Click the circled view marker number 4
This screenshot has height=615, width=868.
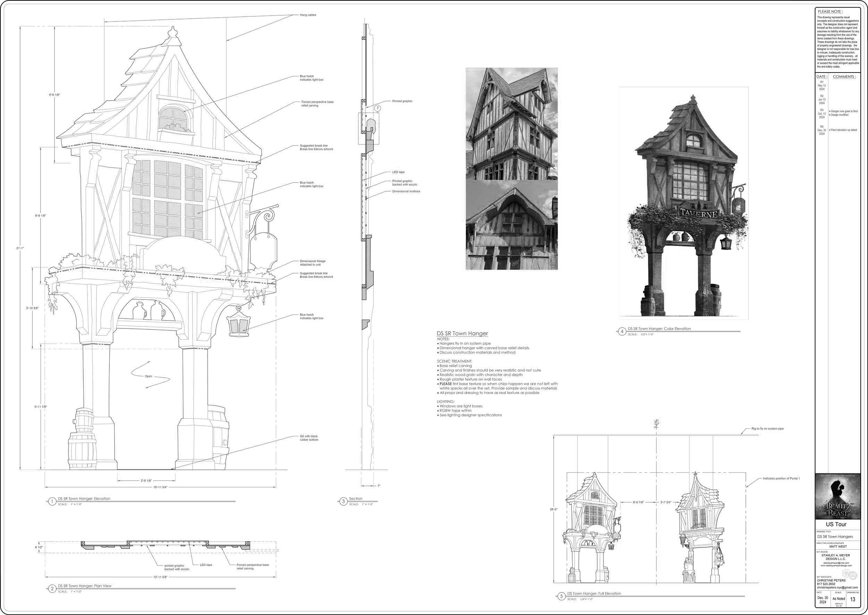tap(622, 332)
